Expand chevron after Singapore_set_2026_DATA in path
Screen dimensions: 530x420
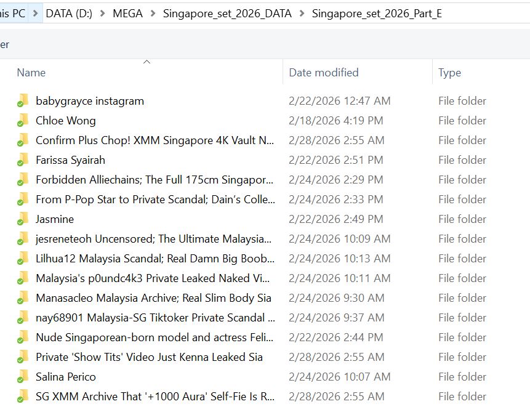tap(302, 14)
